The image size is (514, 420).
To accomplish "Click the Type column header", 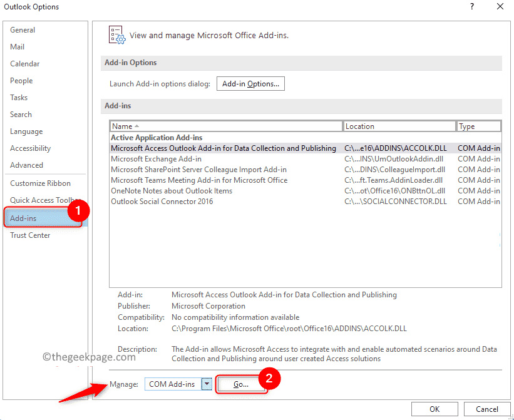I will (478, 126).
